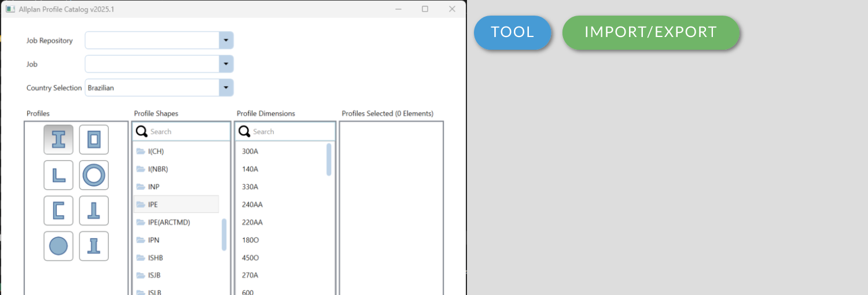
Task: Choose the L-angle profile icon
Action: tap(58, 175)
